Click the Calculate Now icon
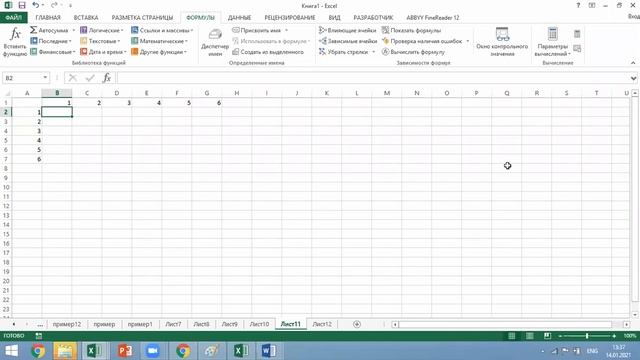 (577, 34)
